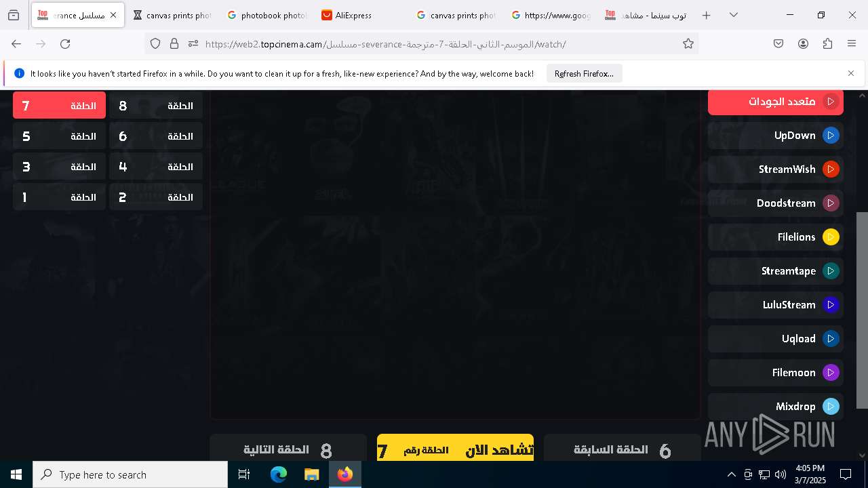868x488 pixels.
Task: Open taskbar clock showing 4:05 PM
Action: 809,474
